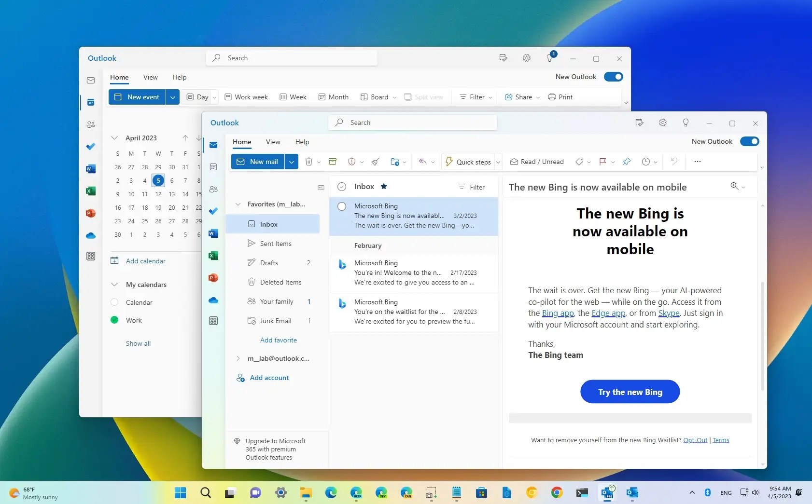
Task: Open Microsoft To Do from the sidebar
Action: point(213,211)
